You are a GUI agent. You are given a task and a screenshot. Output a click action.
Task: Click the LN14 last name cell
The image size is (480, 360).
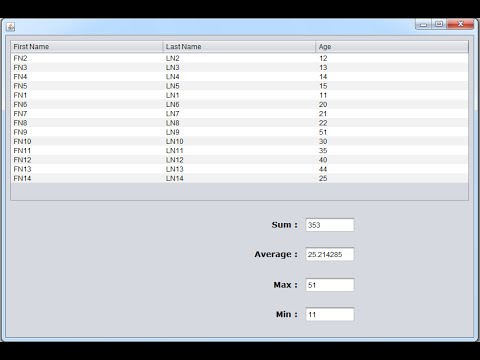[239, 178]
